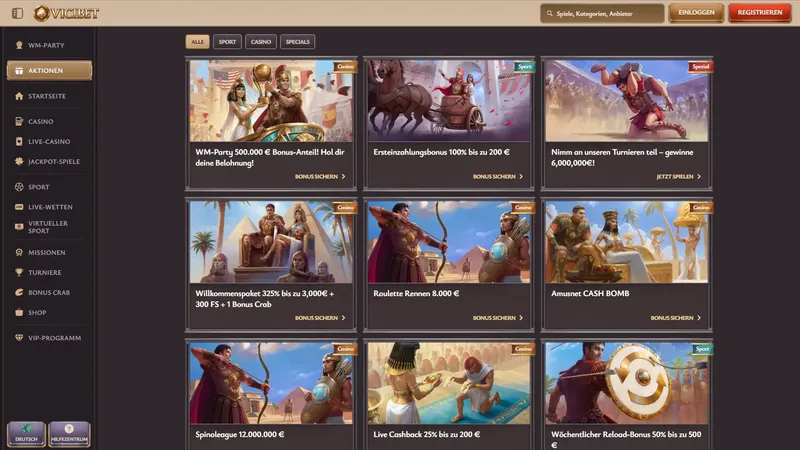
Task: Switch to the Casino filter tab
Action: click(x=261, y=42)
